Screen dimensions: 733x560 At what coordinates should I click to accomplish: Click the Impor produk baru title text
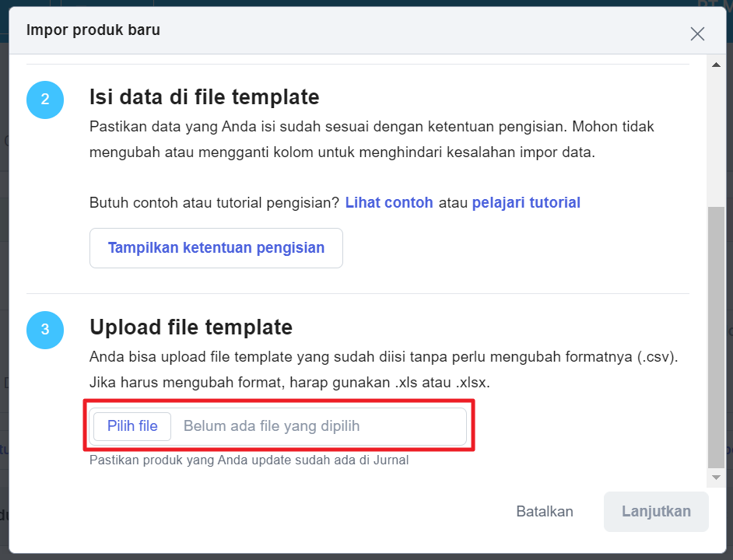[x=93, y=30]
